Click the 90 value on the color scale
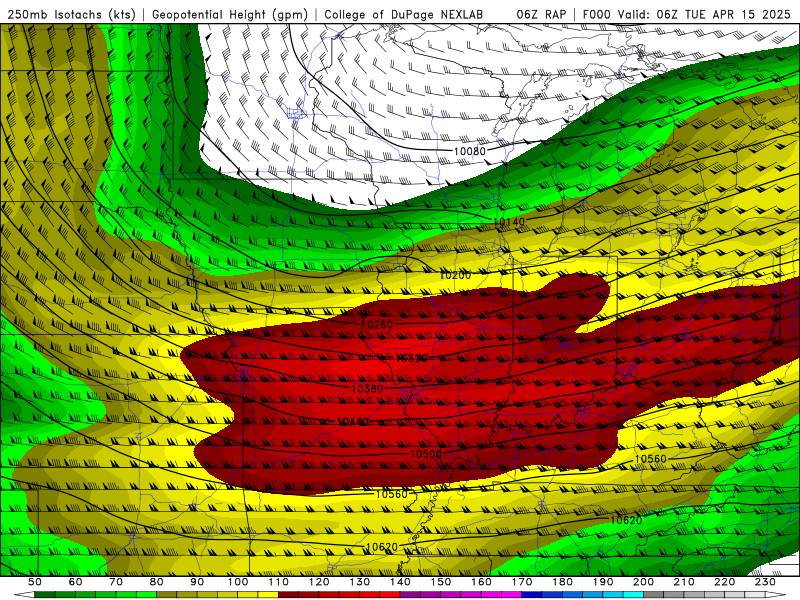Image resolution: width=800 pixels, height=600 pixels. pos(197,582)
